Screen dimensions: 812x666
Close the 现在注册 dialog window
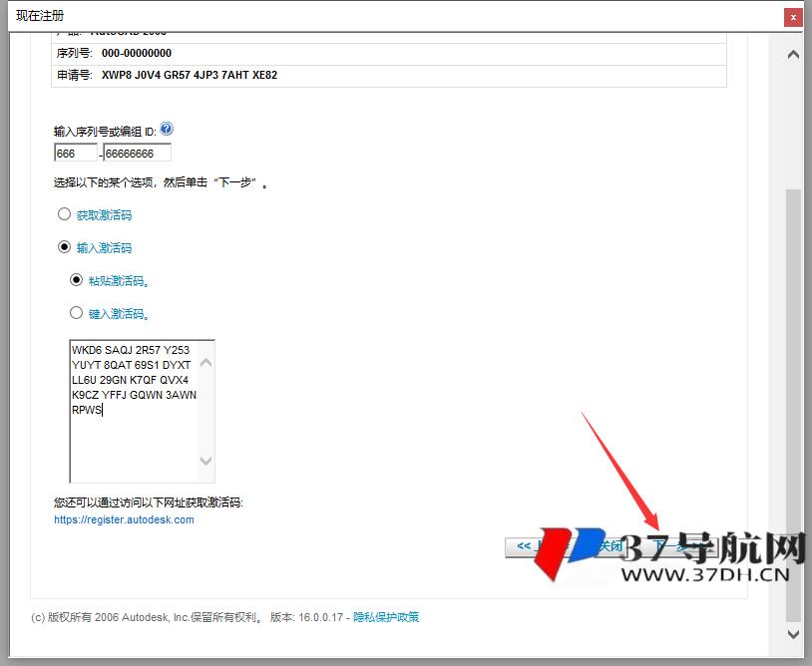[x=793, y=17]
